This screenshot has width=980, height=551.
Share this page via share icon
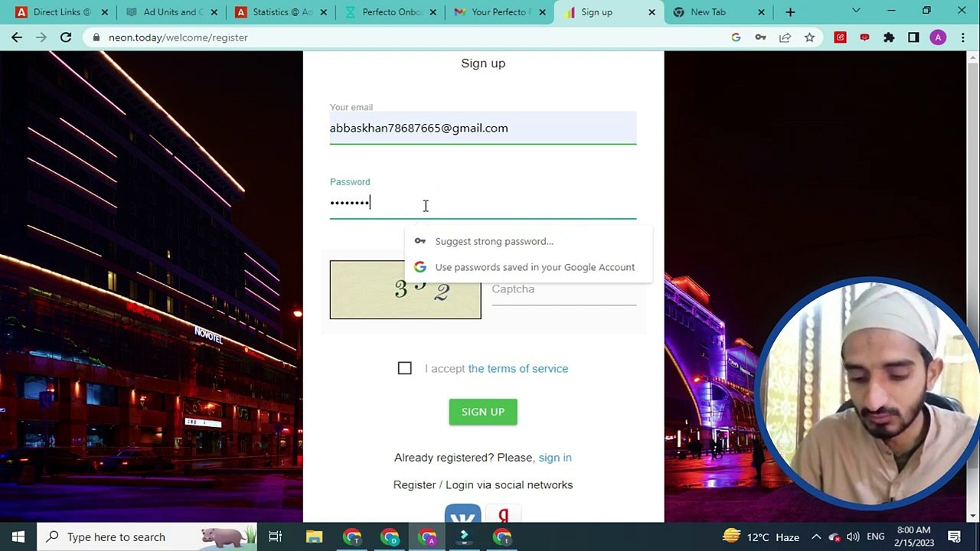pyautogui.click(x=785, y=37)
